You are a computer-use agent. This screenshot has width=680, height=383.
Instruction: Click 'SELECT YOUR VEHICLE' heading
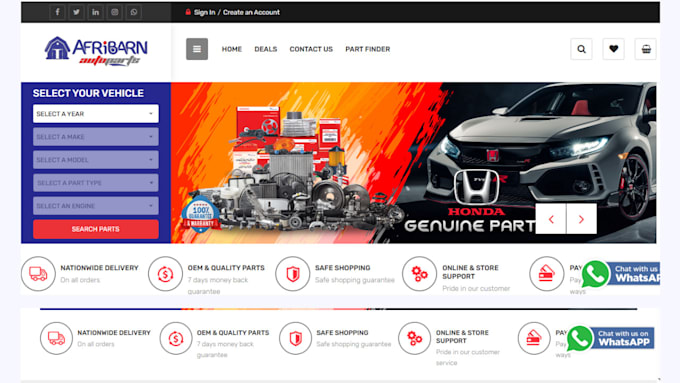point(88,93)
